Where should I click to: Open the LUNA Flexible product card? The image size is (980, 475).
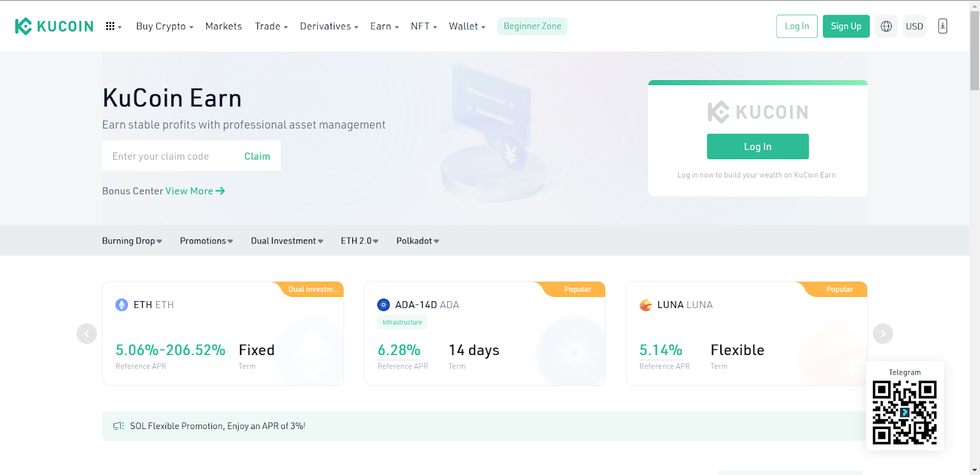click(x=746, y=334)
